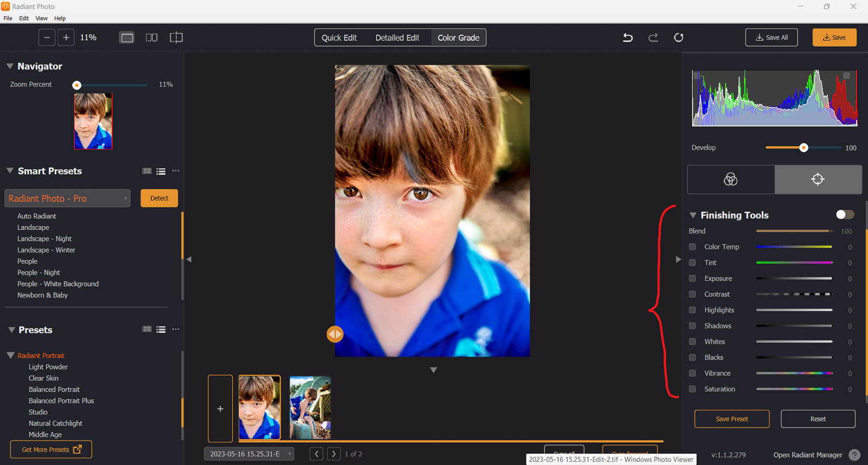Select the crosshair target tools icon
The height and width of the screenshot is (465, 868).
coord(818,179)
